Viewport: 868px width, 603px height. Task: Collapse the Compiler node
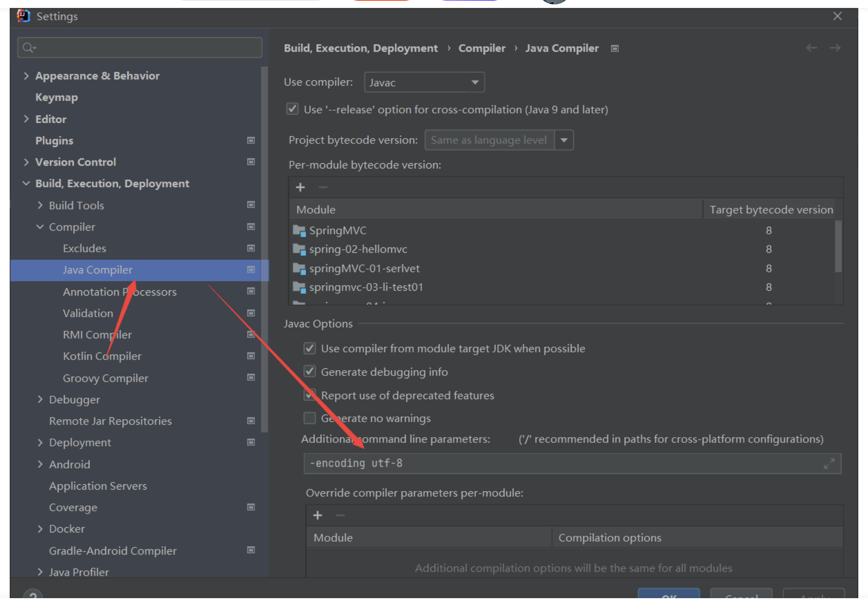[40, 227]
